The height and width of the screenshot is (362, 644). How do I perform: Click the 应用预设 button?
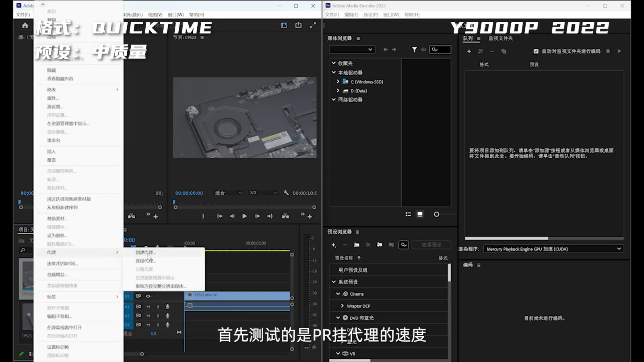[431, 245]
